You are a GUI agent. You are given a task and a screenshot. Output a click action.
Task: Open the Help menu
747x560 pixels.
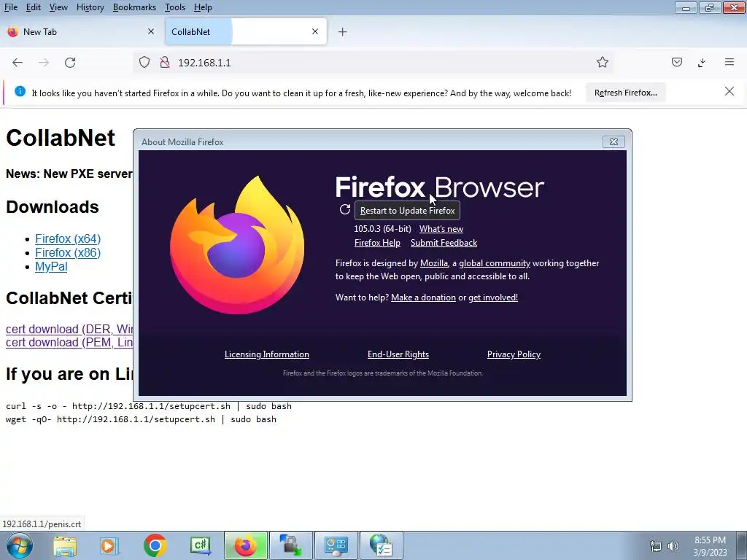[203, 7]
